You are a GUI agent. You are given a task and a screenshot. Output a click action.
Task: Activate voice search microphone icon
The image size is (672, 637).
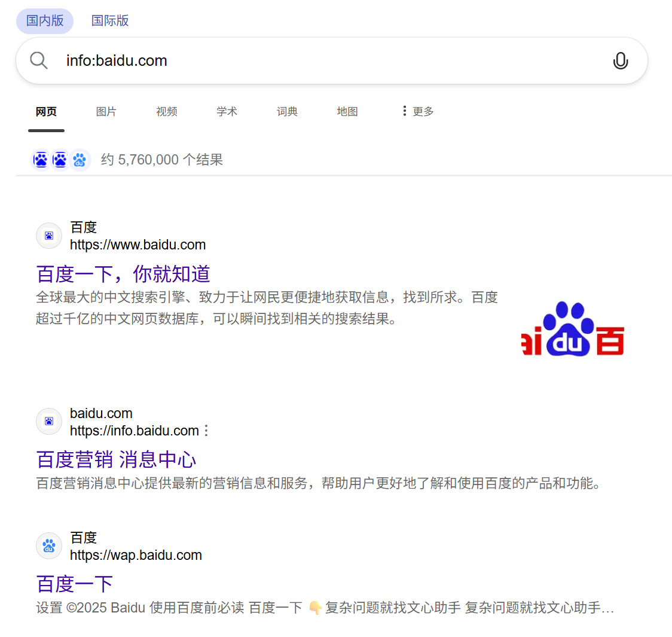pyautogui.click(x=620, y=61)
